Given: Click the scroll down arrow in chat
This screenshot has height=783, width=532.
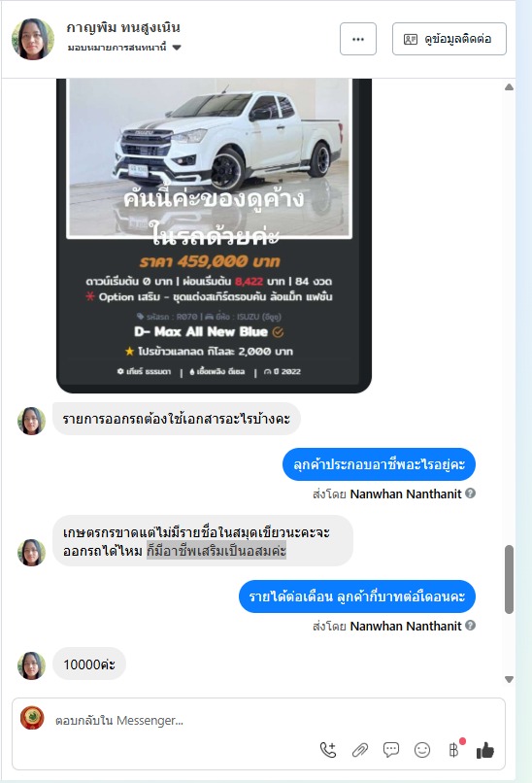Looking at the screenshot, I should click(x=509, y=679).
